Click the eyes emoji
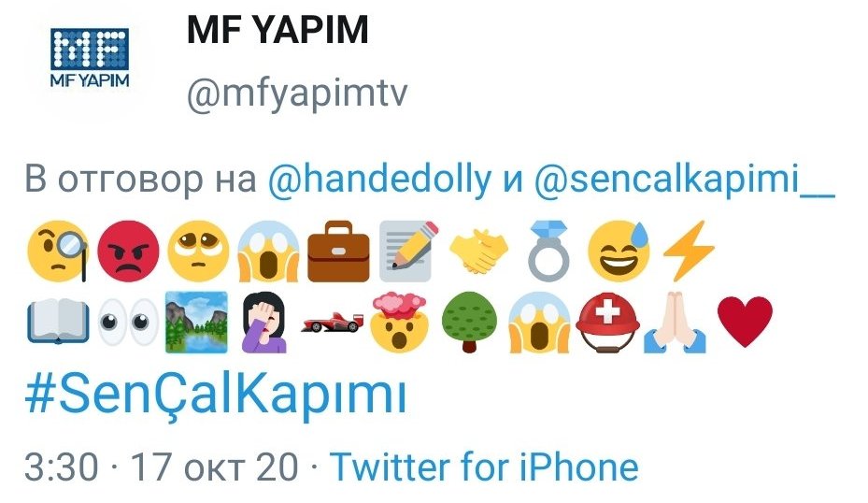868x503 pixels. [128, 322]
